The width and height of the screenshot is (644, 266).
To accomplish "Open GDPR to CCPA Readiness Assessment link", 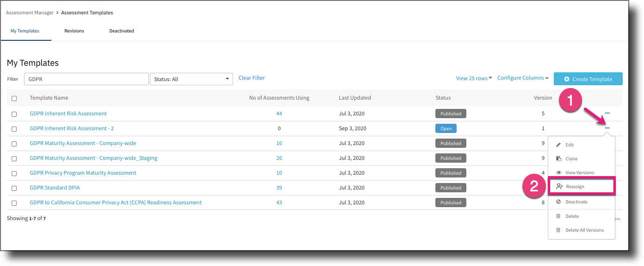I will tap(116, 203).
